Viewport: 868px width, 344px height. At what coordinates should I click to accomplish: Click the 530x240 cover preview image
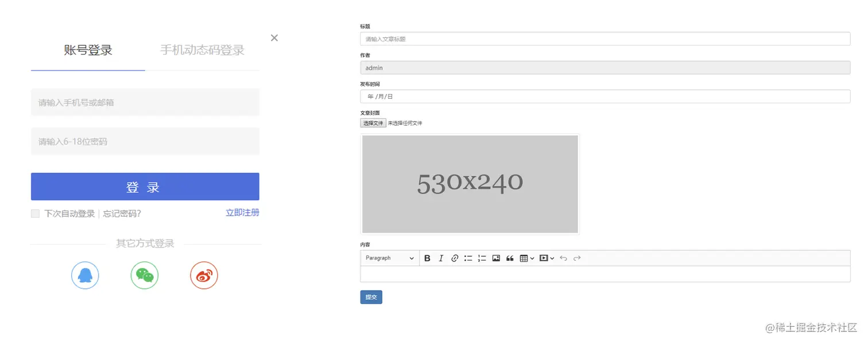(x=470, y=184)
